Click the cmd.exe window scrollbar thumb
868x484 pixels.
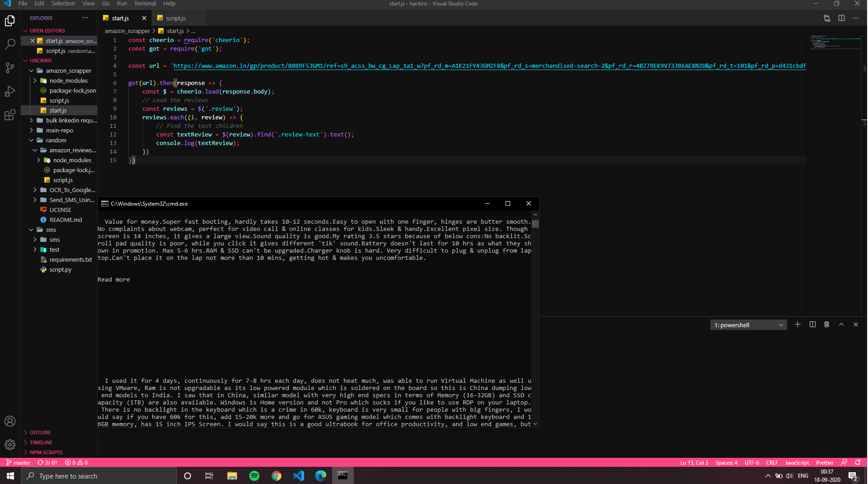click(535, 224)
